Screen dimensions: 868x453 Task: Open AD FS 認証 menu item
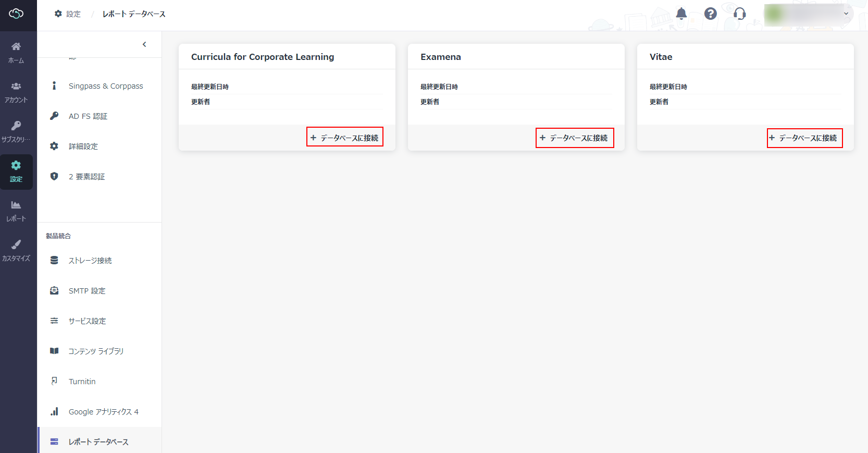pyautogui.click(x=100, y=116)
